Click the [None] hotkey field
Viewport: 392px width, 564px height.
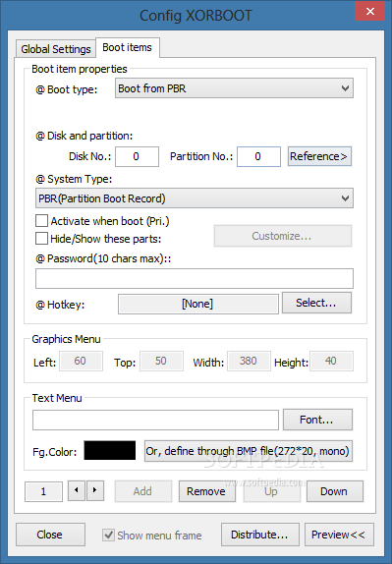click(x=198, y=304)
